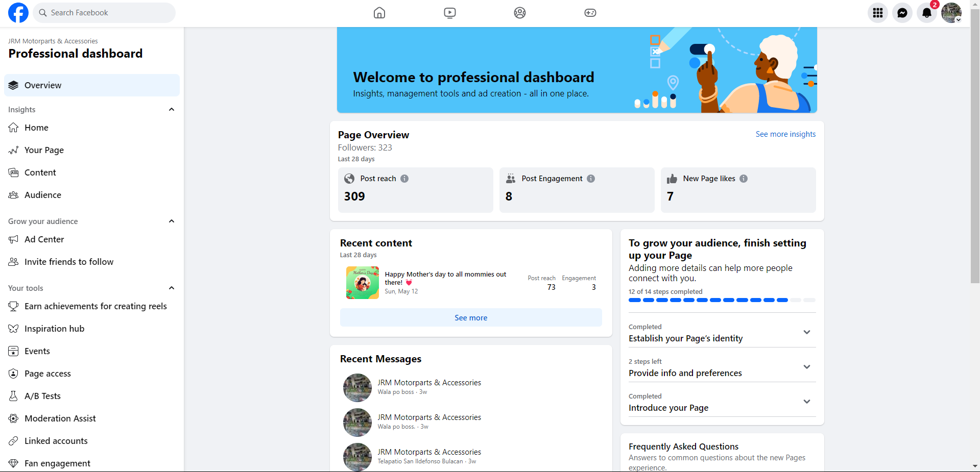Image resolution: width=980 pixels, height=472 pixels.
Task: Click See more under Recent content
Action: point(471,317)
